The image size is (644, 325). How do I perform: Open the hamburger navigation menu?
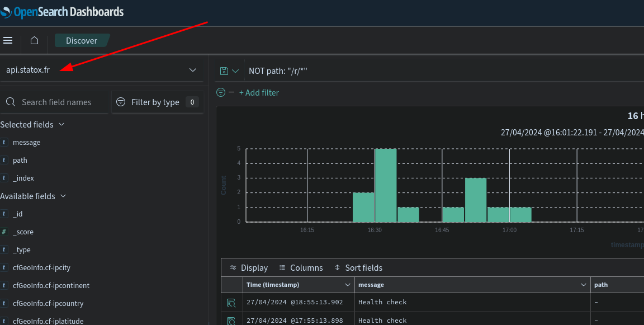pyautogui.click(x=8, y=40)
